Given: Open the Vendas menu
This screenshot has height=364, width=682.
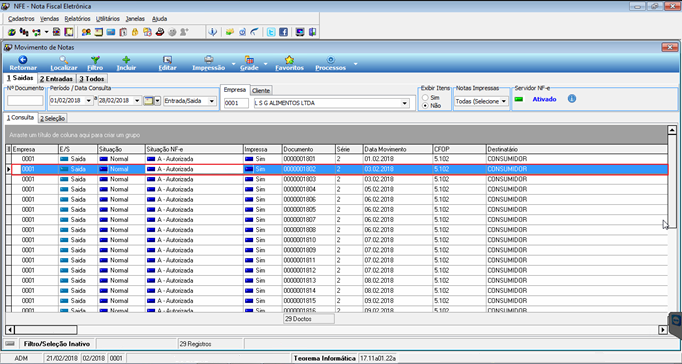Looking at the screenshot, I should point(49,19).
